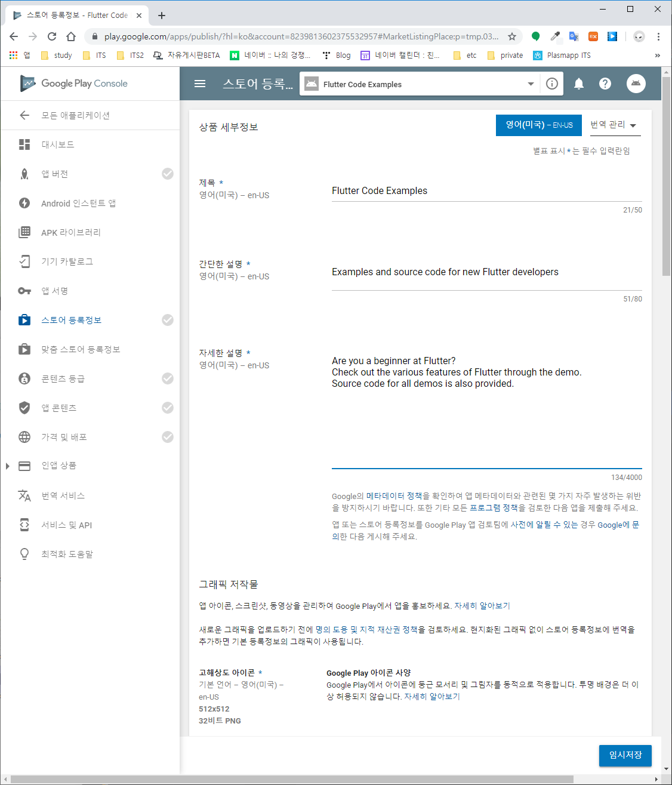Open the 프로그램 정책 link
Screen dimensions: 672x785
click(x=494, y=508)
